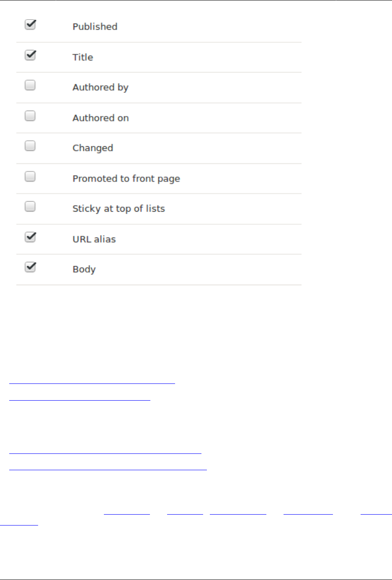
Task: Uncheck the Published checkbox
Action: [30, 25]
